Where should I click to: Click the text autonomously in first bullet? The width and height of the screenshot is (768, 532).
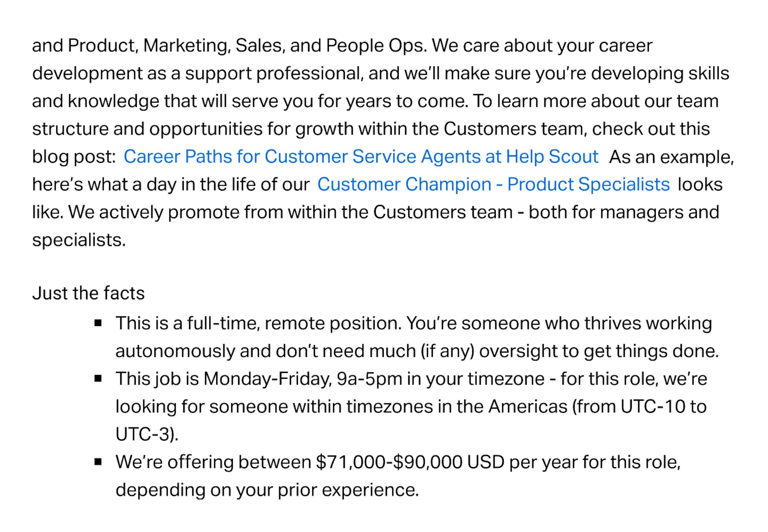(x=175, y=351)
